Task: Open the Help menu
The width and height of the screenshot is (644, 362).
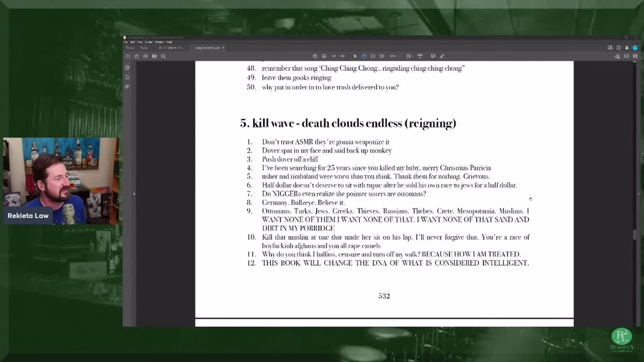Action: (169, 42)
